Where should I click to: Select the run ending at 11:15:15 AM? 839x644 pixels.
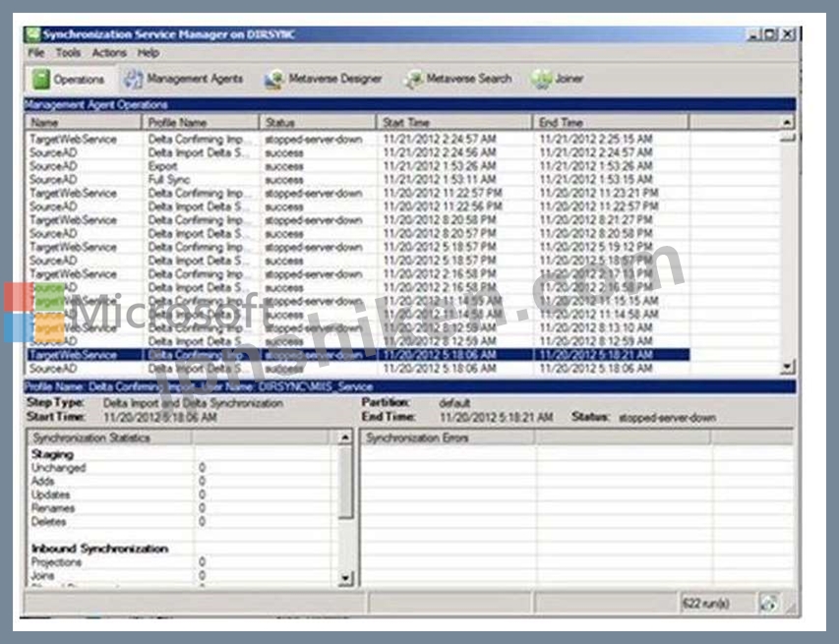point(357,301)
